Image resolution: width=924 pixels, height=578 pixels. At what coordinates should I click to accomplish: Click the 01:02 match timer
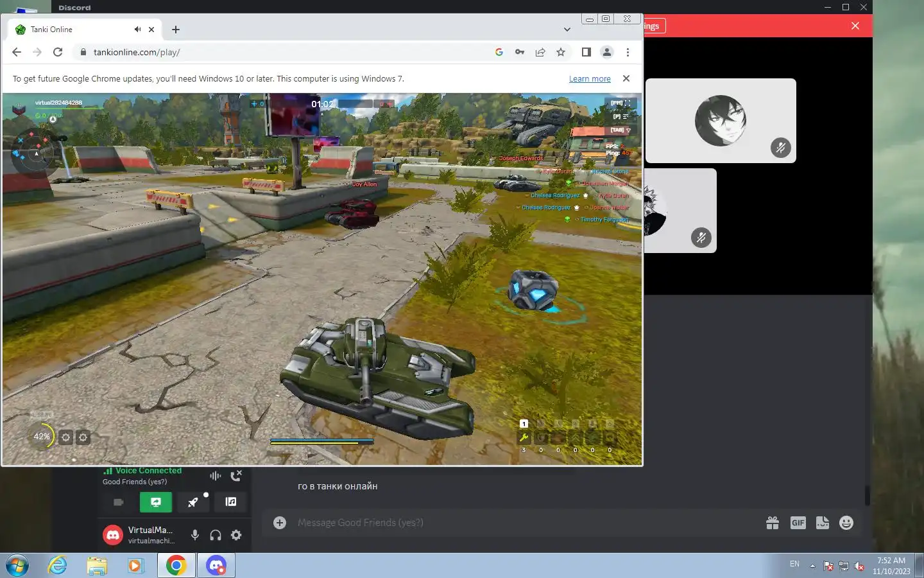click(x=322, y=104)
